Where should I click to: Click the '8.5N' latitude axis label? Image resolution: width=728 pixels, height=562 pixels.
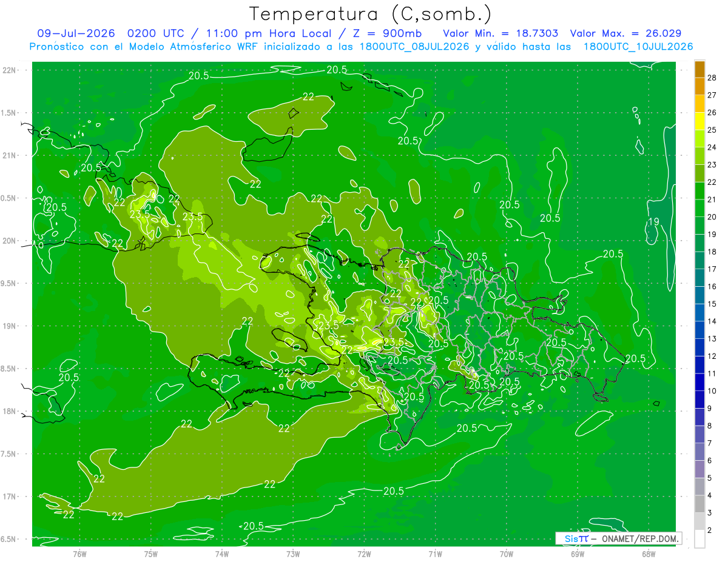tap(9, 369)
